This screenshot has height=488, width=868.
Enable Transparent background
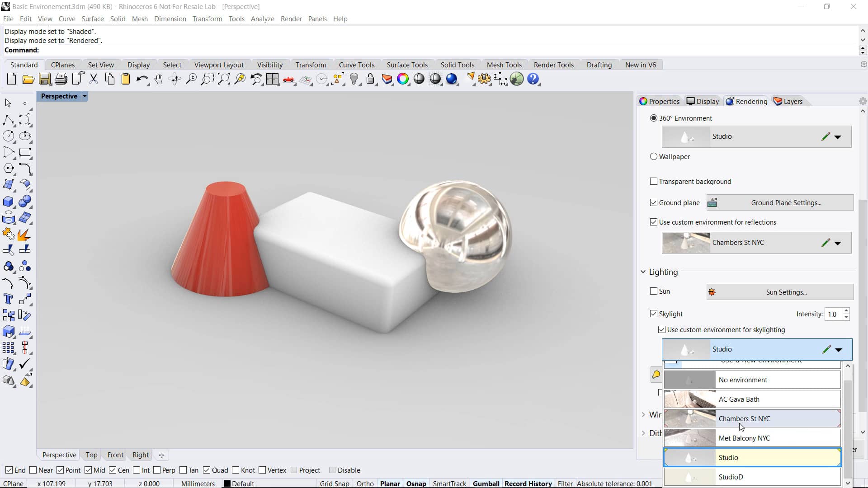654,181
